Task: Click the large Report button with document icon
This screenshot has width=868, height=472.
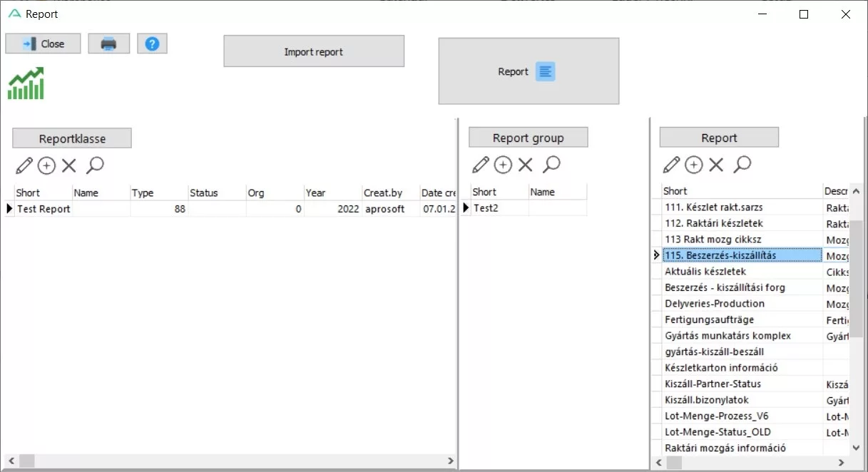Action: tap(528, 71)
